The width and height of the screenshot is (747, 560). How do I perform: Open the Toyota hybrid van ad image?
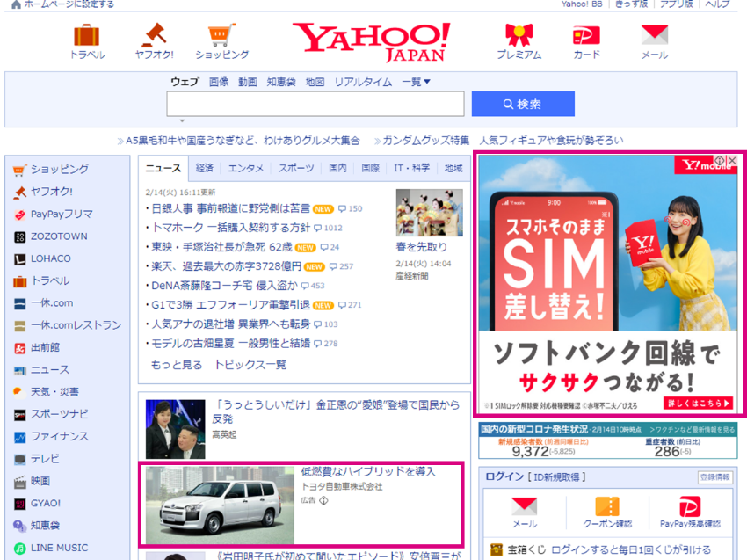coord(220,505)
